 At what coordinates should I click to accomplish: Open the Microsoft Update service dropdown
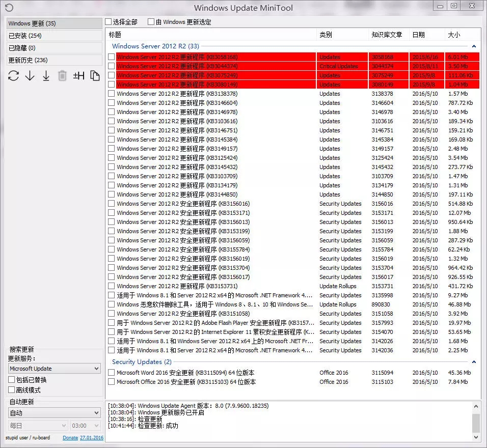point(55,368)
